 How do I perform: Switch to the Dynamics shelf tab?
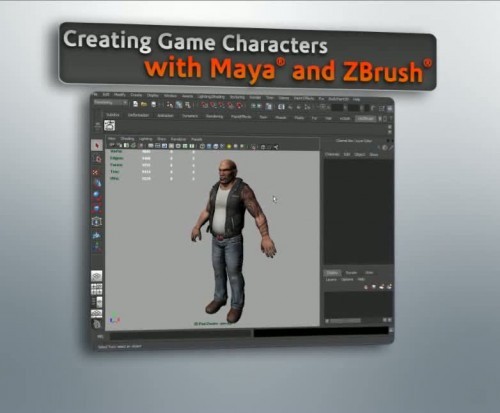click(190, 116)
